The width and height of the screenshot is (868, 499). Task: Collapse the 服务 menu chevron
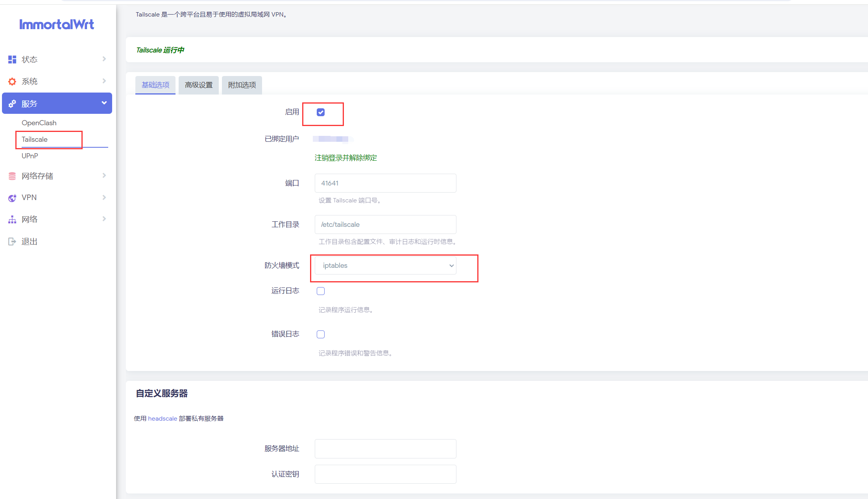click(x=104, y=103)
